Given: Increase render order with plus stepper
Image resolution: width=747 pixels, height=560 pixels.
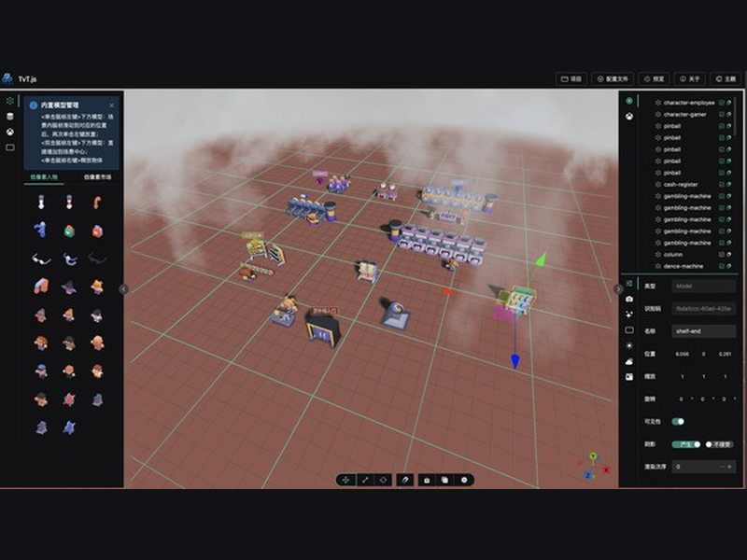Looking at the screenshot, I should (x=729, y=467).
